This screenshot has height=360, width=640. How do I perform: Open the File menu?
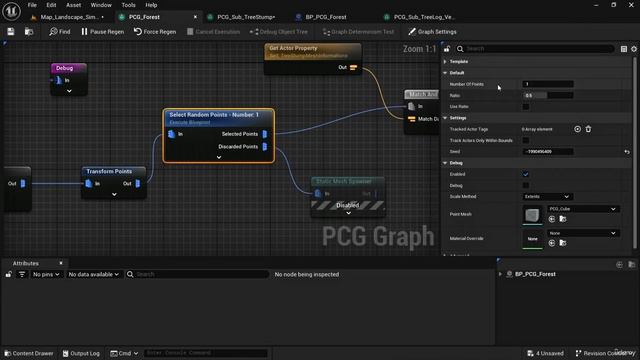[32, 5]
